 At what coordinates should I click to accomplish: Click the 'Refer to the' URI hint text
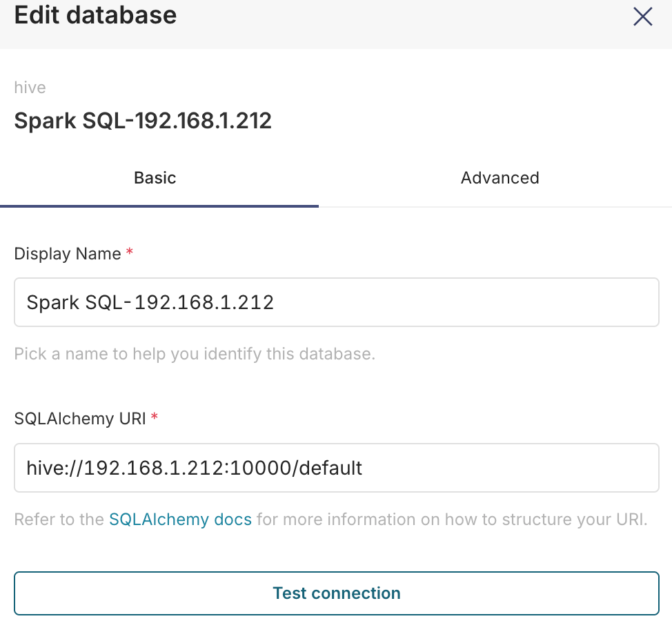coord(59,520)
